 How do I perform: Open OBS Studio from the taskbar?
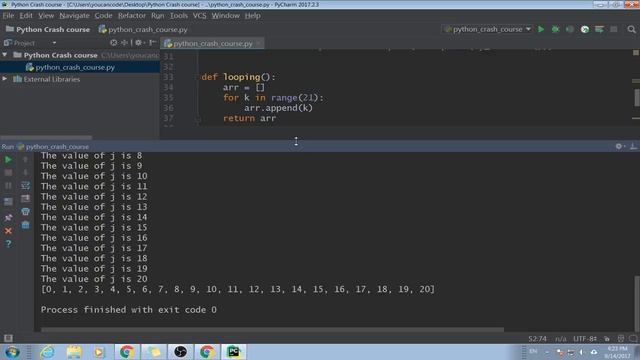click(x=180, y=352)
